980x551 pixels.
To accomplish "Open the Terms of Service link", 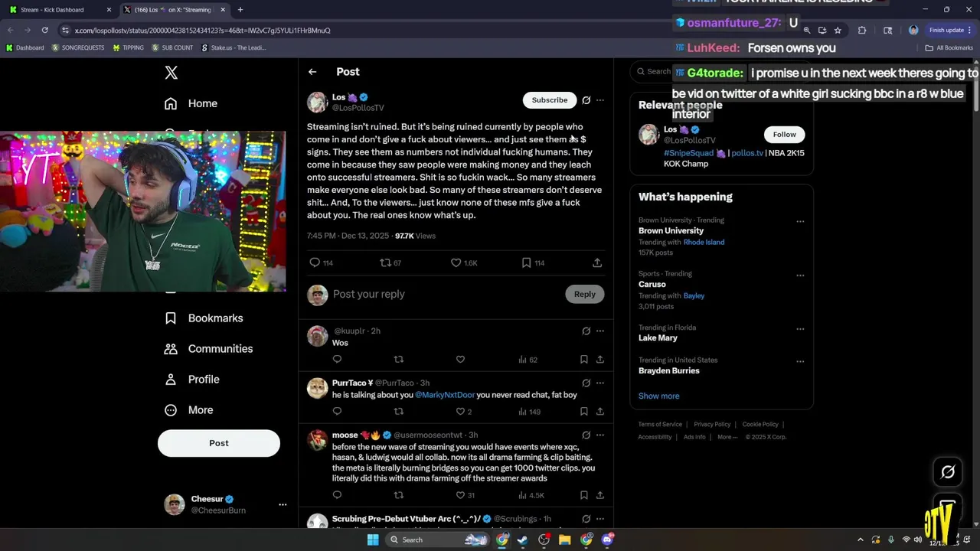I will point(660,424).
